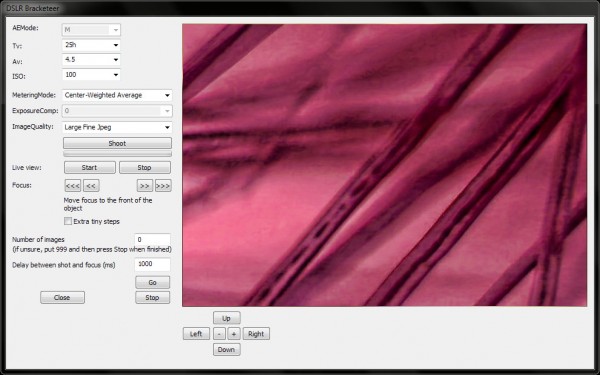Open the AEMode dropdown
Viewport: 600px width, 375px height.
pyautogui.click(x=91, y=29)
